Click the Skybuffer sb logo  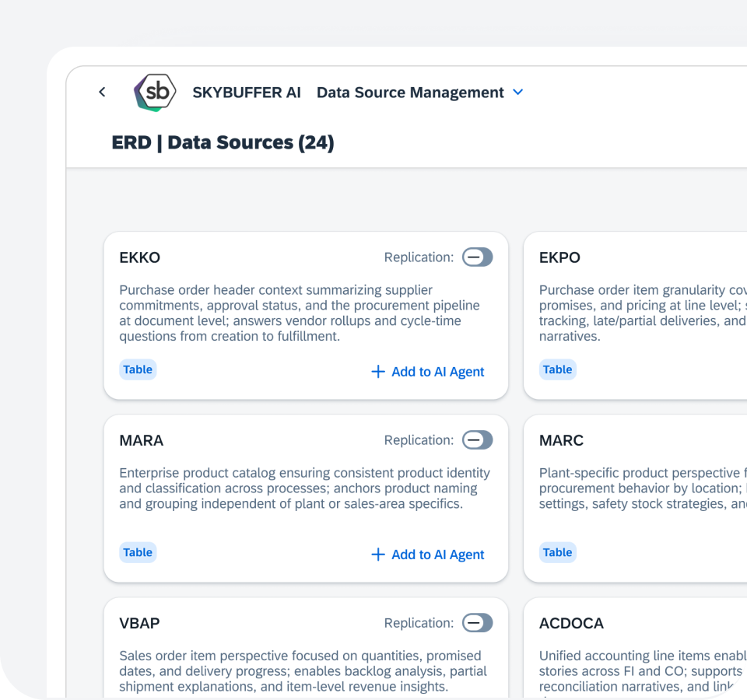155,93
